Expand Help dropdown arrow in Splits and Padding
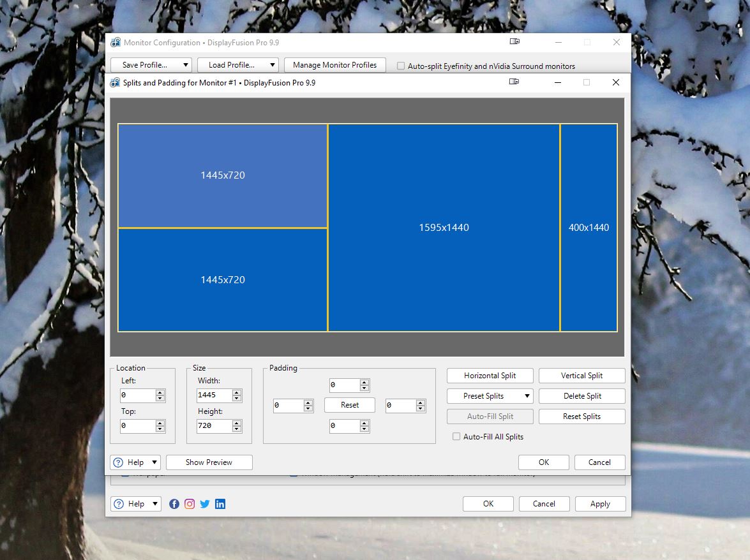This screenshot has width=750, height=560. click(x=154, y=462)
